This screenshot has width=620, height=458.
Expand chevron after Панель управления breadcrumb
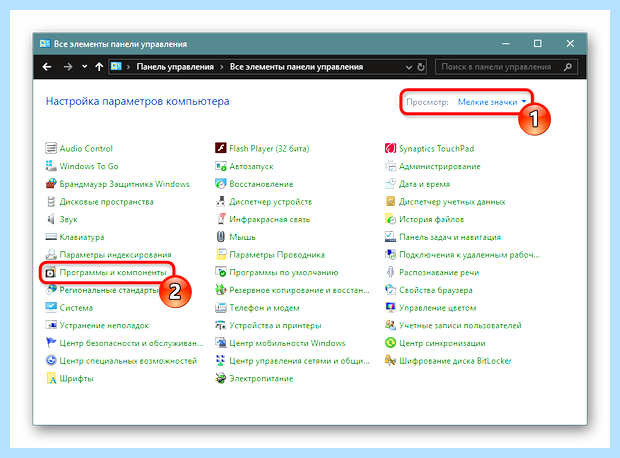coord(222,67)
